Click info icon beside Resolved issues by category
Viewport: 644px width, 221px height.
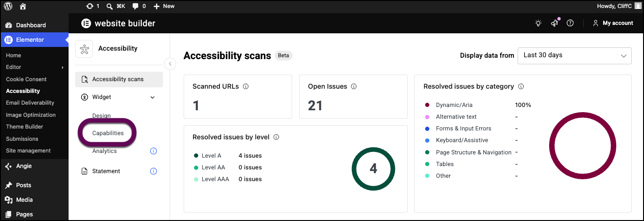[x=520, y=86]
